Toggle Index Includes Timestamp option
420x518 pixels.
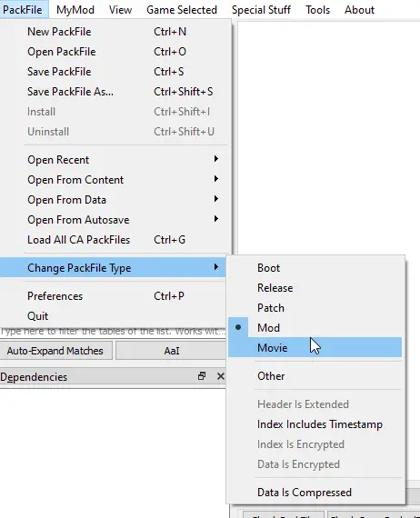(315, 424)
